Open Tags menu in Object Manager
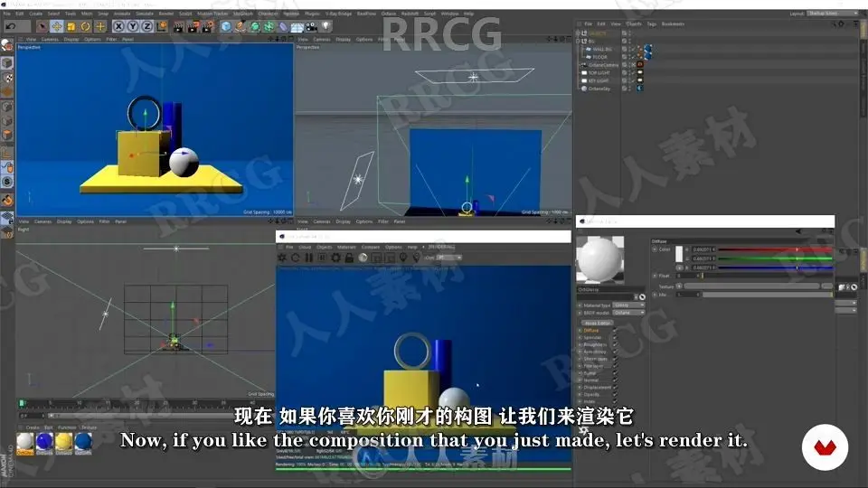The width and height of the screenshot is (868, 488). click(652, 23)
